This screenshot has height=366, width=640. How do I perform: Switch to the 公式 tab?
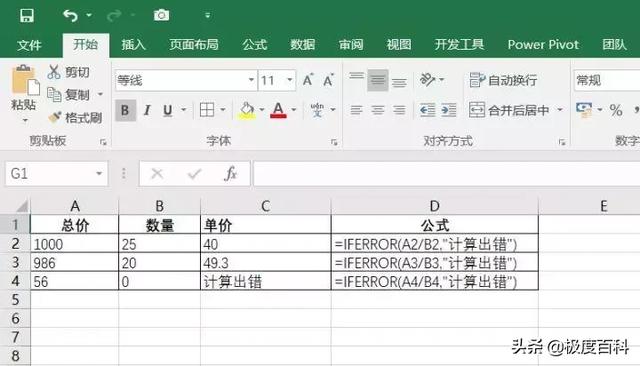pyautogui.click(x=255, y=44)
